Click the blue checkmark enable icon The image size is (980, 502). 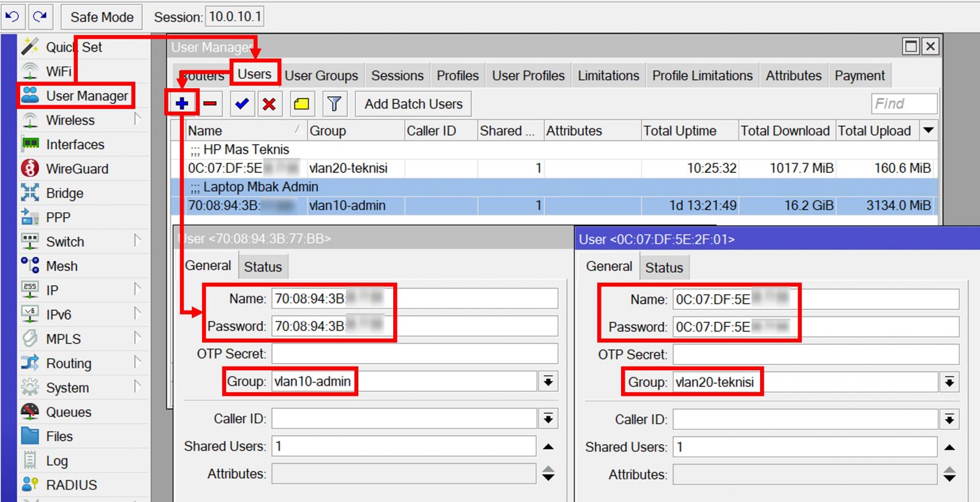coord(242,104)
